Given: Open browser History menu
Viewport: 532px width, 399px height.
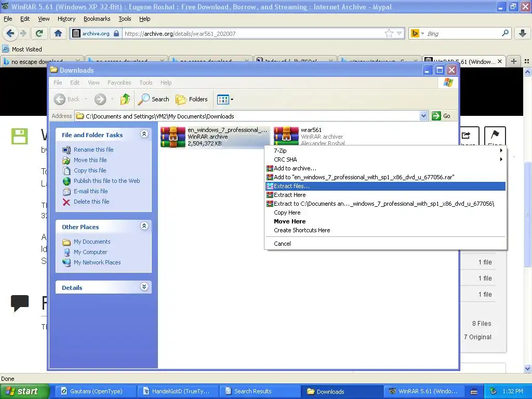Looking at the screenshot, I should coord(66,19).
